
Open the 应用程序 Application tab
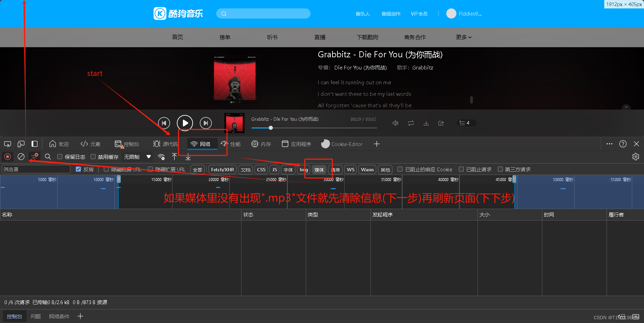(296, 144)
